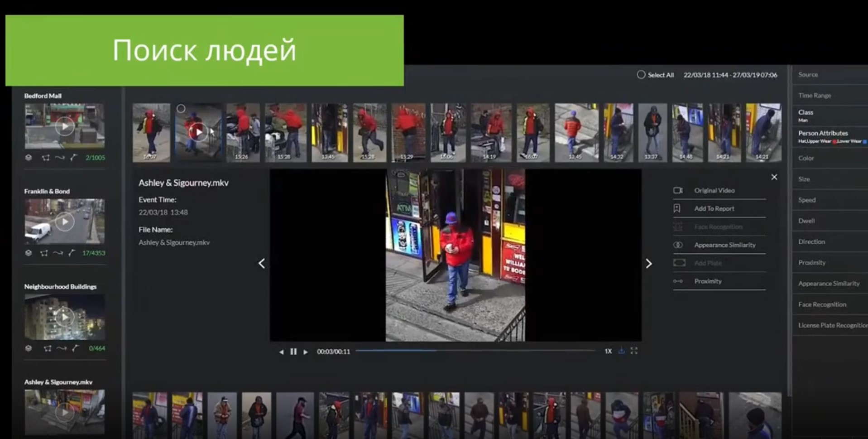Click the Original Video camera icon

coord(678,190)
